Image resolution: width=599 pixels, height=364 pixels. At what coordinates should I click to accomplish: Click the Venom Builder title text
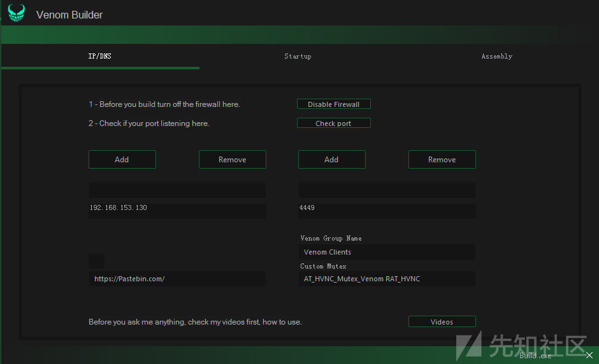[x=69, y=15]
